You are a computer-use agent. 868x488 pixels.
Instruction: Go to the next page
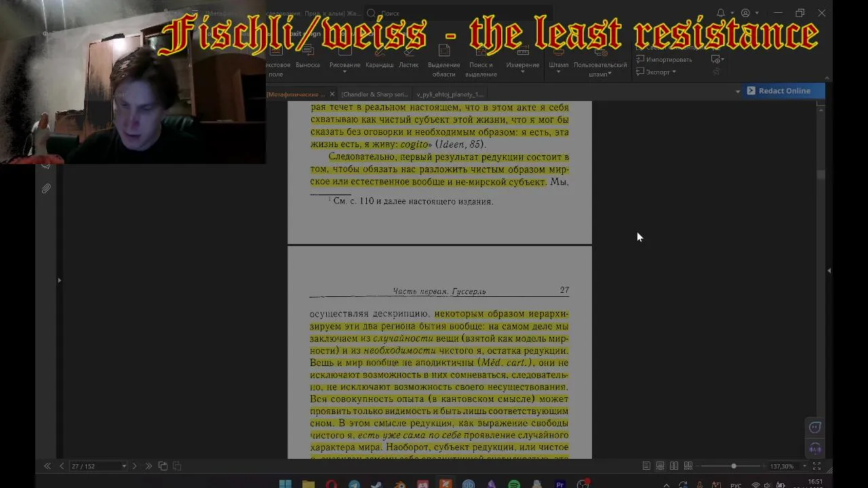(x=134, y=466)
